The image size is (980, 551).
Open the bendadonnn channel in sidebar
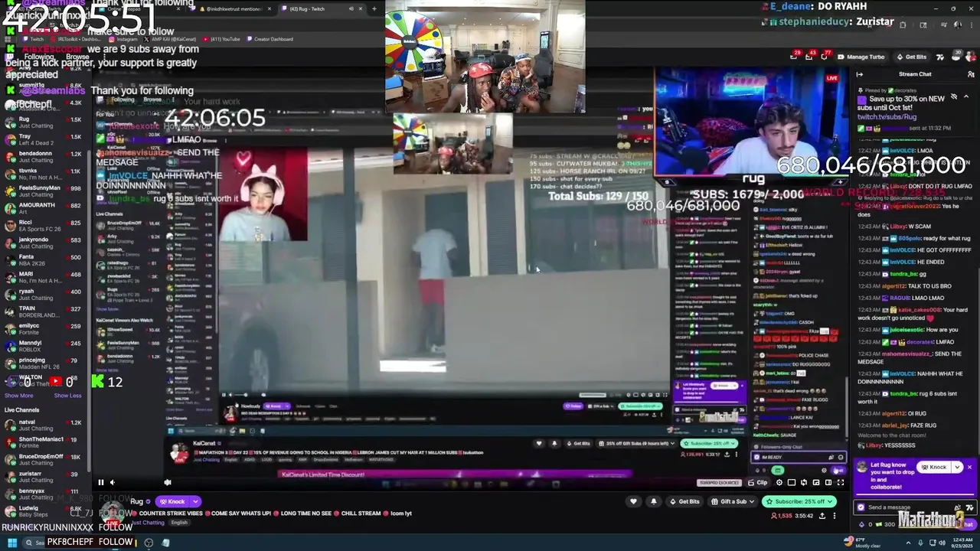point(44,157)
